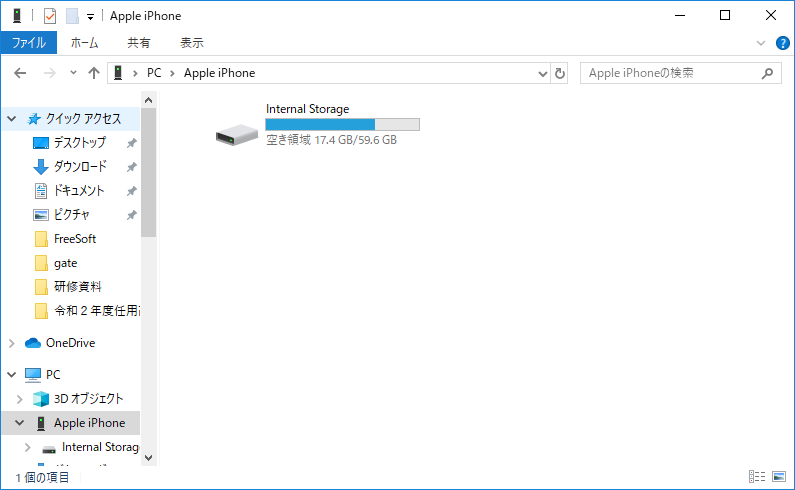
Task: Click Apple iPhone in the breadcrumb
Action: 220,73
